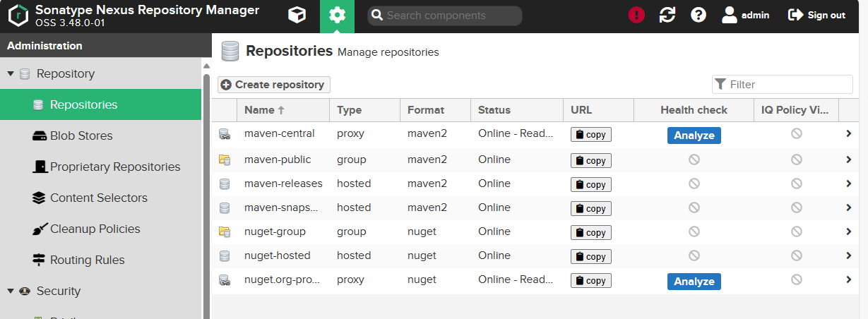
Task: Click the Routing Rules signpost icon
Action: click(39, 260)
